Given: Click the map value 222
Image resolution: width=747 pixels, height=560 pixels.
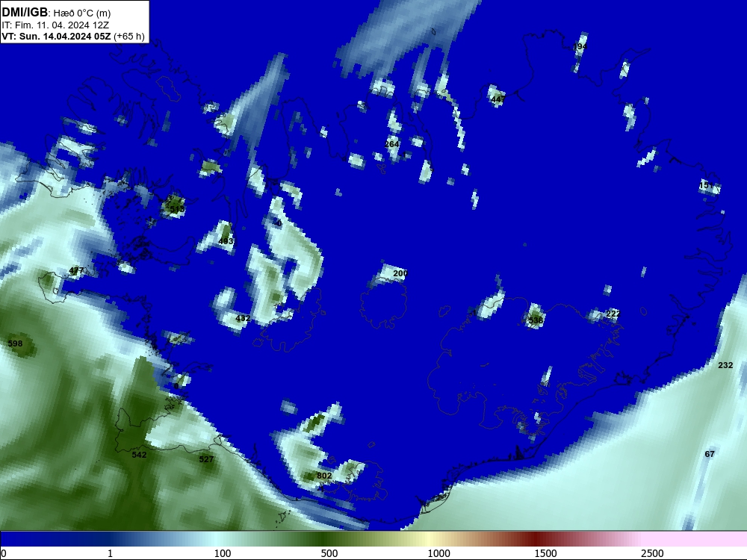Looking at the screenshot, I should click(613, 314).
